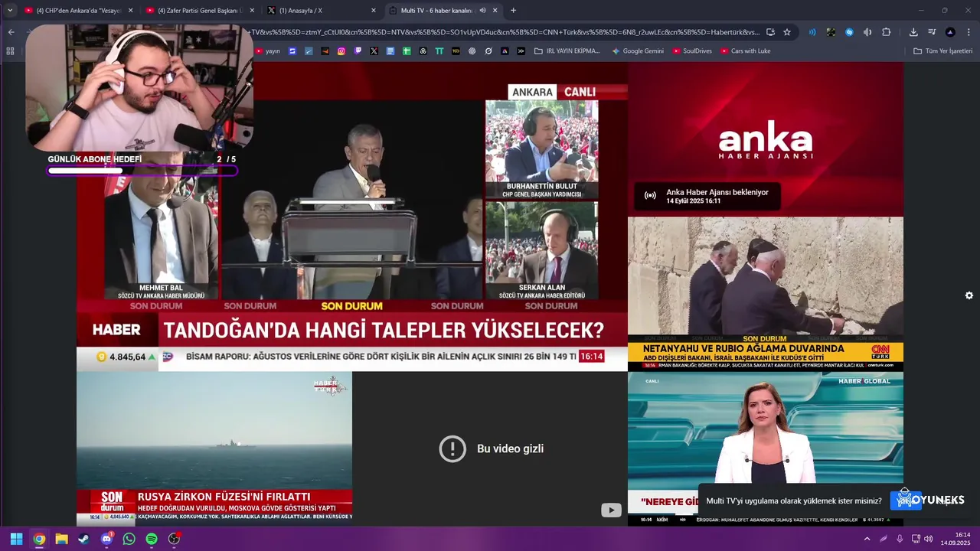This screenshot has width=980, height=551.
Task: Open WhatsApp from the taskbar
Action: 129,539
